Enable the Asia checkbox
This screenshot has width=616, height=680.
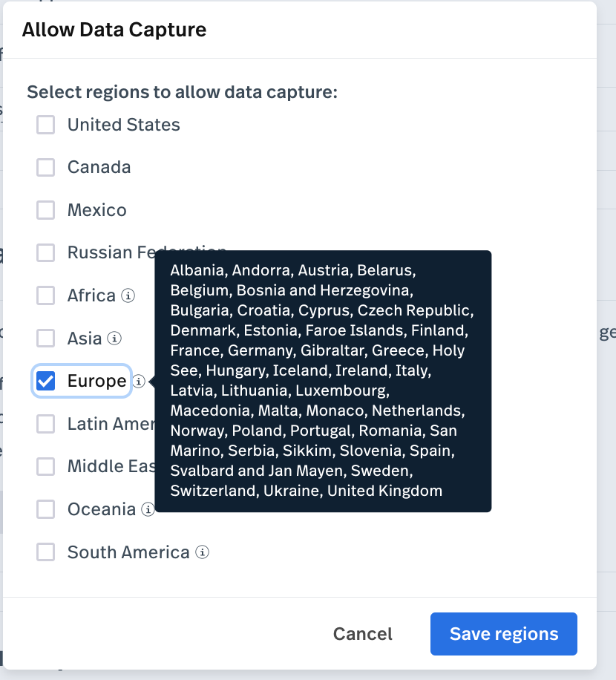[45, 339]
